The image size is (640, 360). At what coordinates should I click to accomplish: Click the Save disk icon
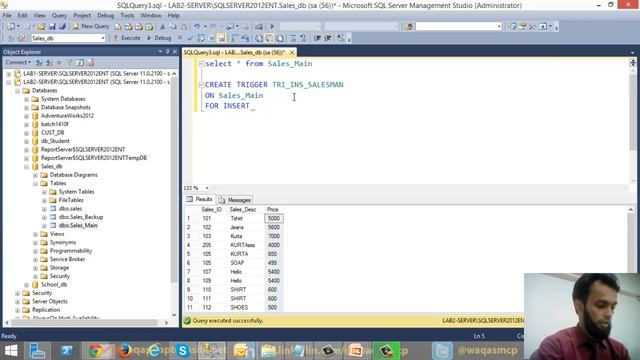pyautogui.click(x=52, y=26)
